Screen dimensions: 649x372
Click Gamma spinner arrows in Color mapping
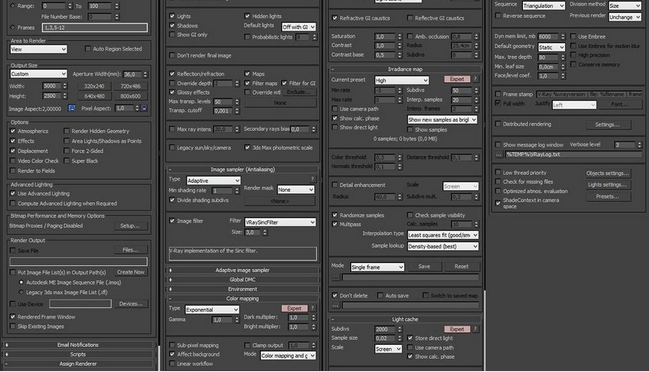click(237, 320)
